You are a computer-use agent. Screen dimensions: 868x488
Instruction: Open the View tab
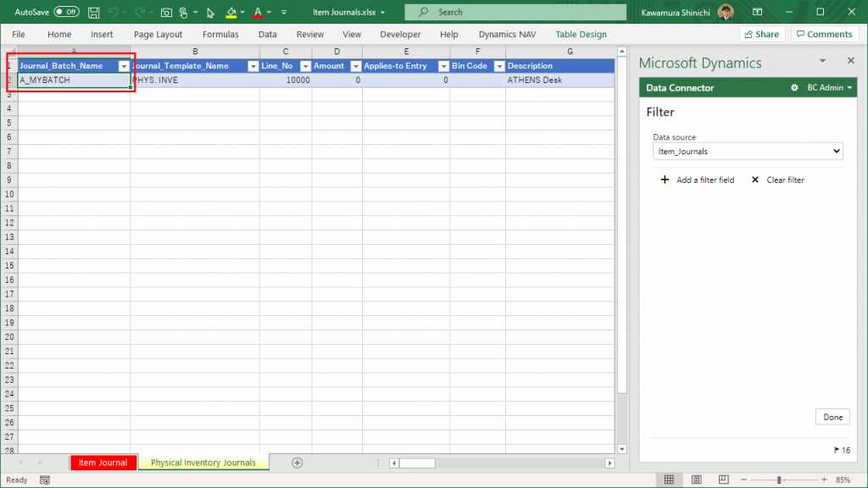[352, 34]
